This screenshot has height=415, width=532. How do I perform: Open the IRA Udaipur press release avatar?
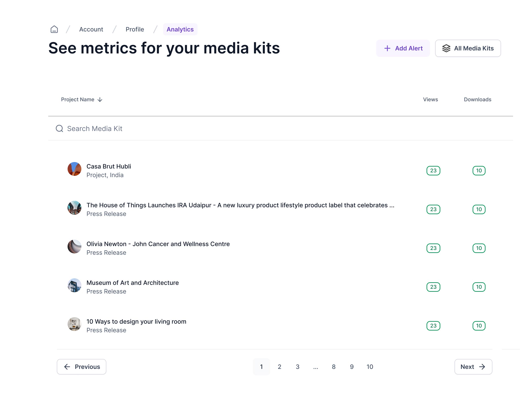74,208
